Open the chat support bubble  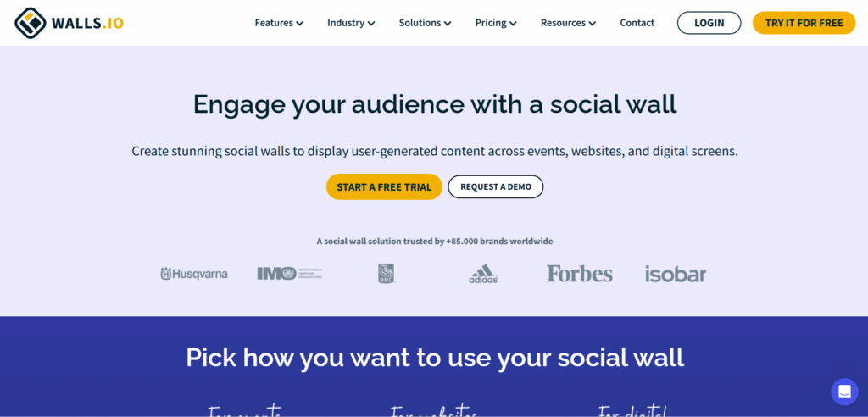(844, 392)
